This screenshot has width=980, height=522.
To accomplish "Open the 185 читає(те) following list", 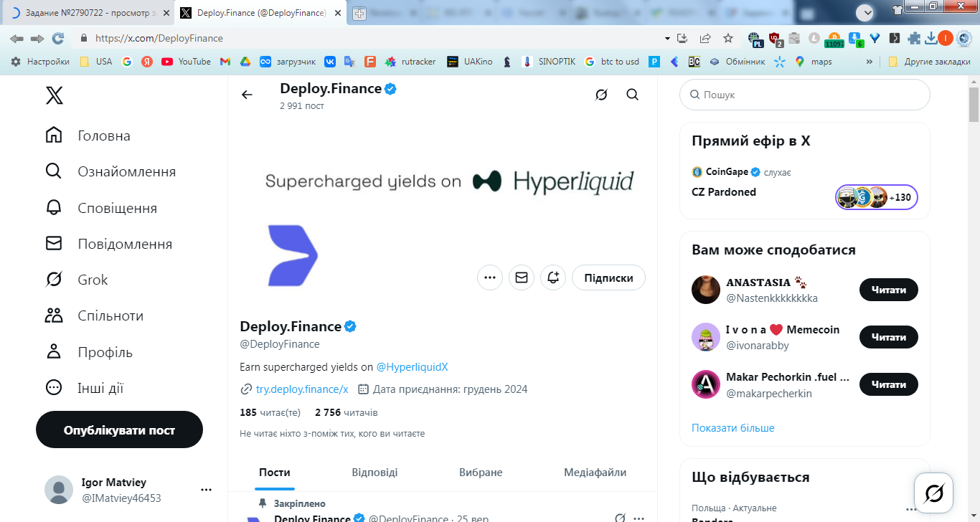I will 270,412.
